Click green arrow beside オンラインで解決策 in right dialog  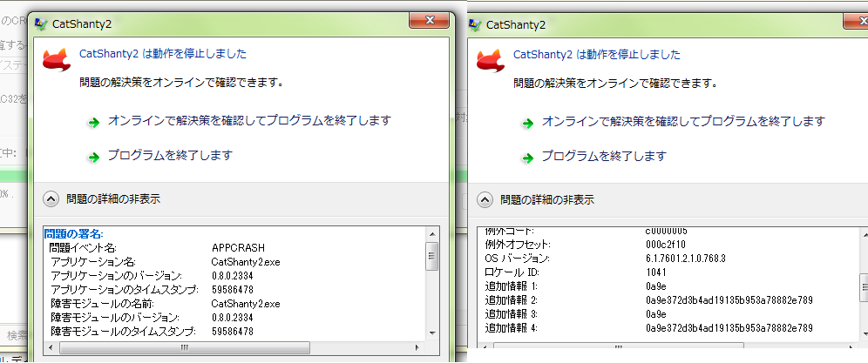[527, 124]
